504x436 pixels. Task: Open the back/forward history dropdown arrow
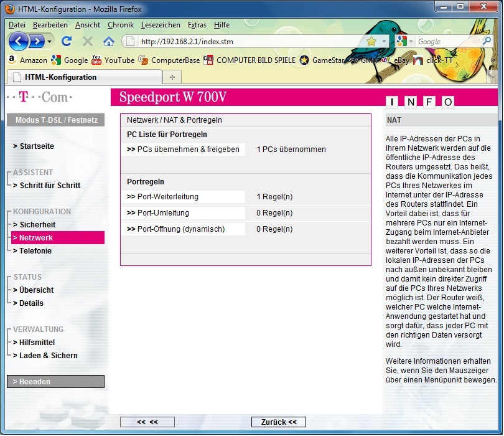tap(49, 41)
